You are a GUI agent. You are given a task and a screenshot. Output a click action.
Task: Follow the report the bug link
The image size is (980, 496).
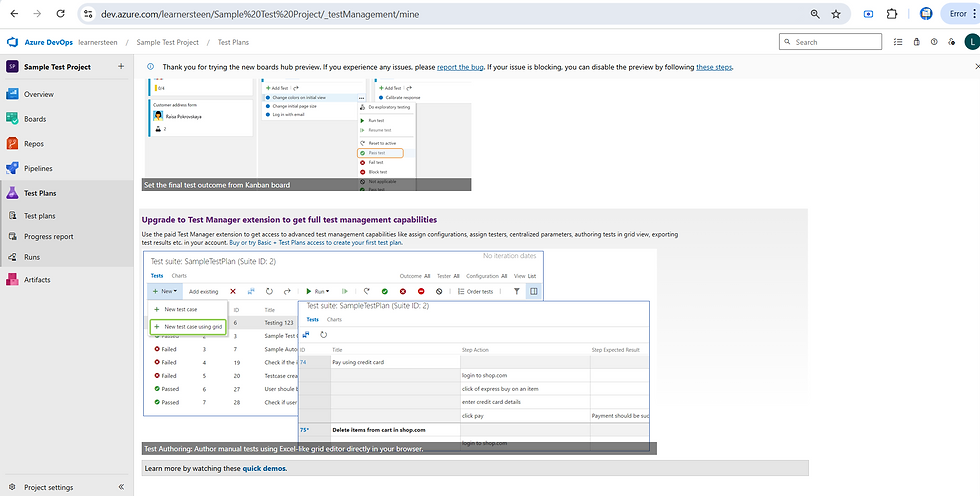click(460, 67)
